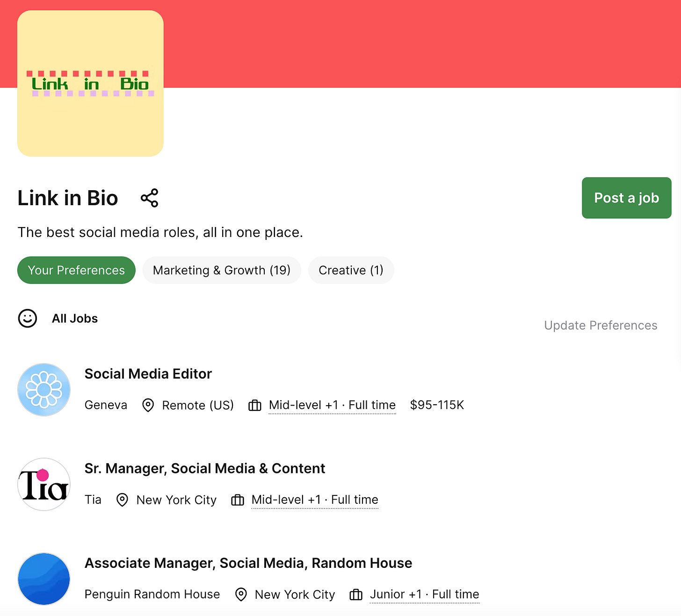Click the Penguin Random House company name

click(x=152, y=594)
